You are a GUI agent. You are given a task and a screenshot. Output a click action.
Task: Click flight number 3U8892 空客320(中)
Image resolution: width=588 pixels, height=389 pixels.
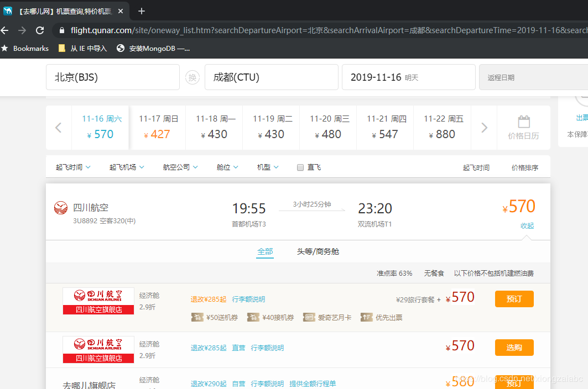point(104,220)
